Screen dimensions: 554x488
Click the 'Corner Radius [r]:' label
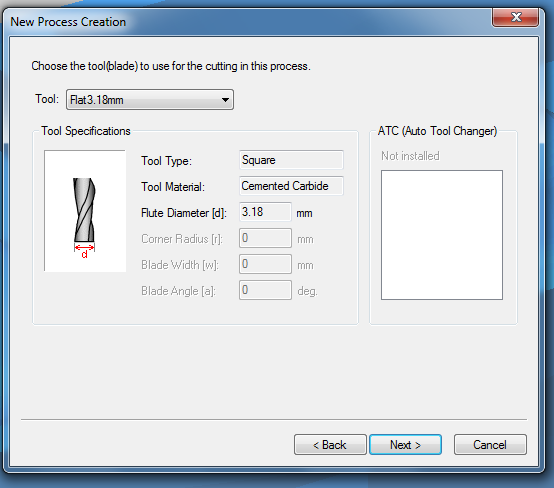click(182, 239)
